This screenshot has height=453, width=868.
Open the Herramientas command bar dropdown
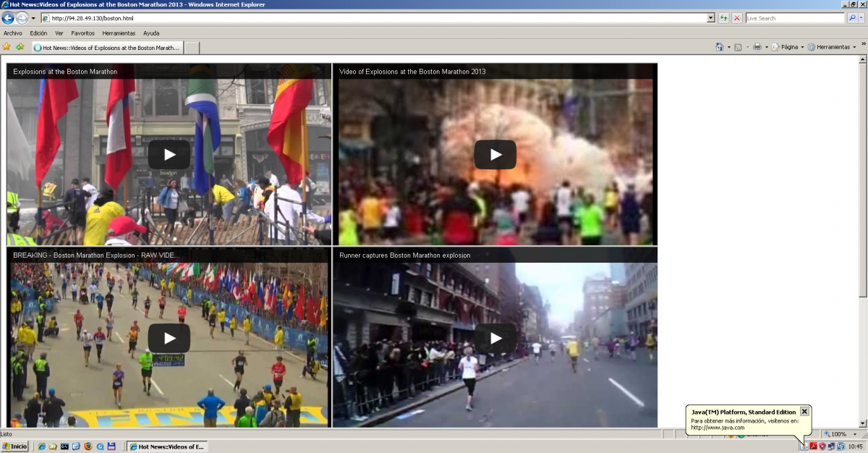tap(832, 47)
